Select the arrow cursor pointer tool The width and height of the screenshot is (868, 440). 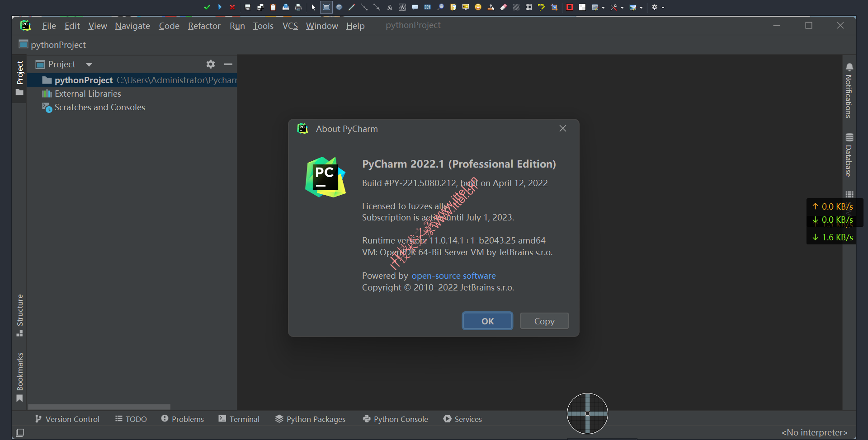coord(313,7)
